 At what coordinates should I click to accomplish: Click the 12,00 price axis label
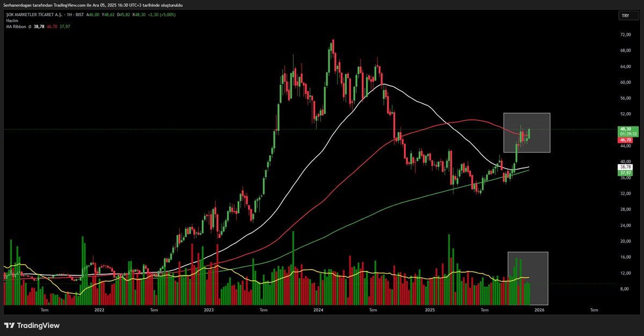(625, 273)
